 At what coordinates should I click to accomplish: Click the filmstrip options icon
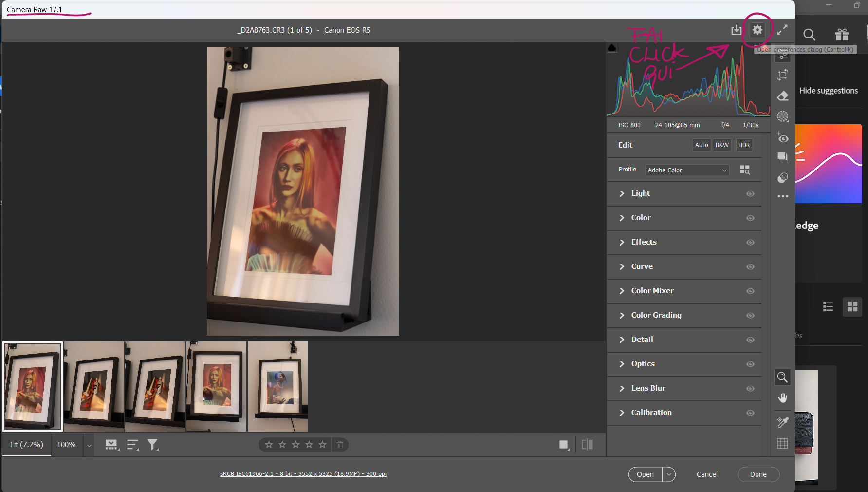pyautogui.click(x=112, y=445)
